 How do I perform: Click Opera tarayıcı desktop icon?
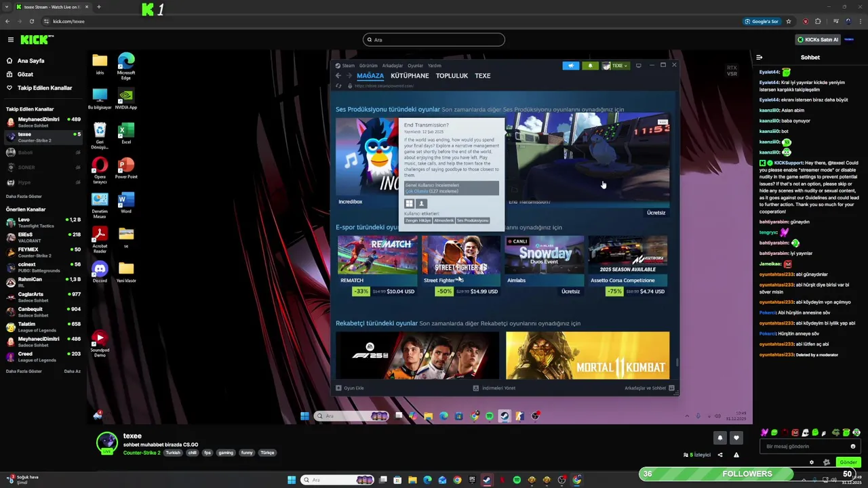click(x=100, y=171)
